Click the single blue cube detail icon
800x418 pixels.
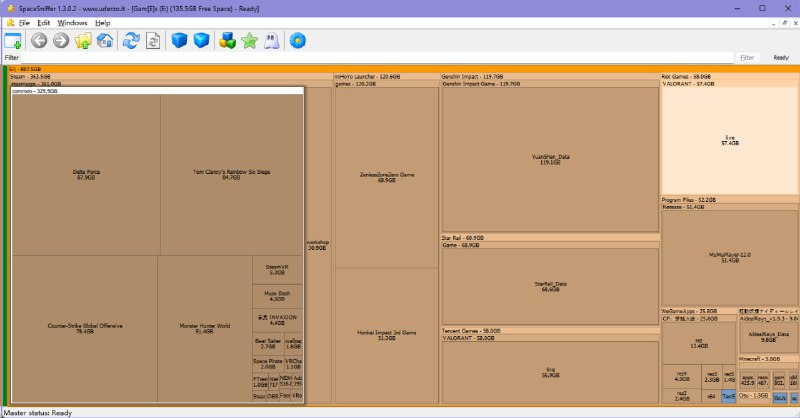click(x=179, y=41)
